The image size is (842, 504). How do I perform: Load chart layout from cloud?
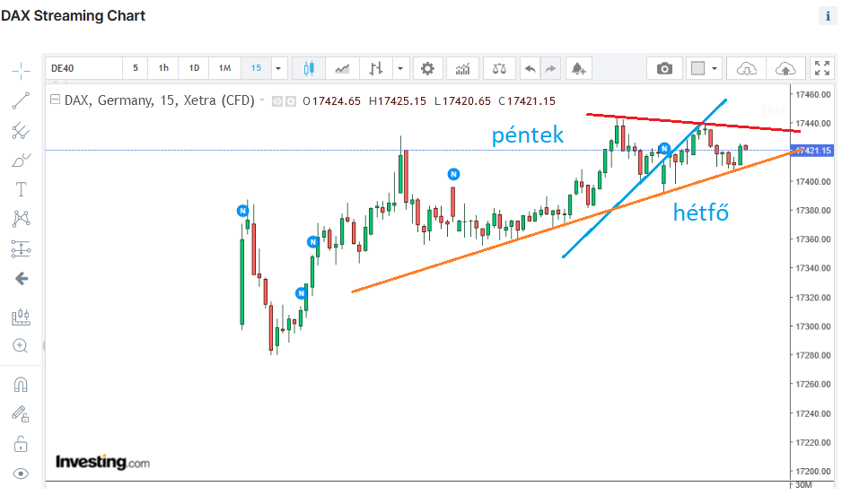coord(747,68)
